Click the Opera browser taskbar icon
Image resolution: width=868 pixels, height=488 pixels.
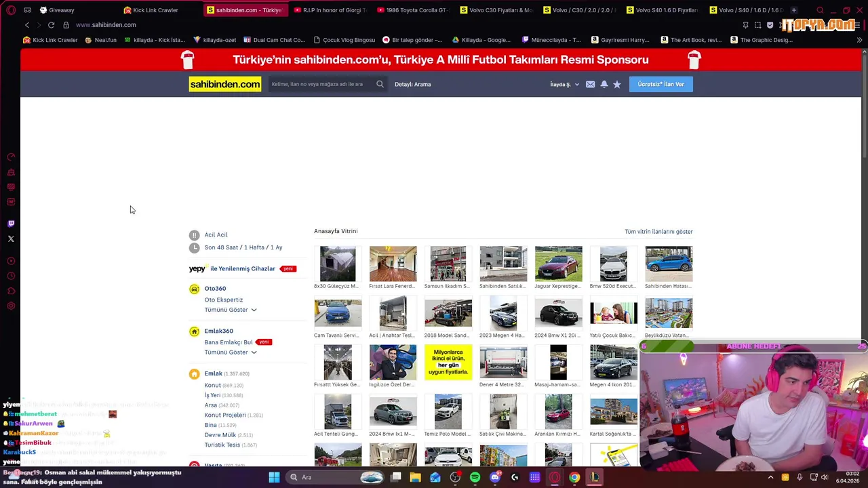[555, 477]
